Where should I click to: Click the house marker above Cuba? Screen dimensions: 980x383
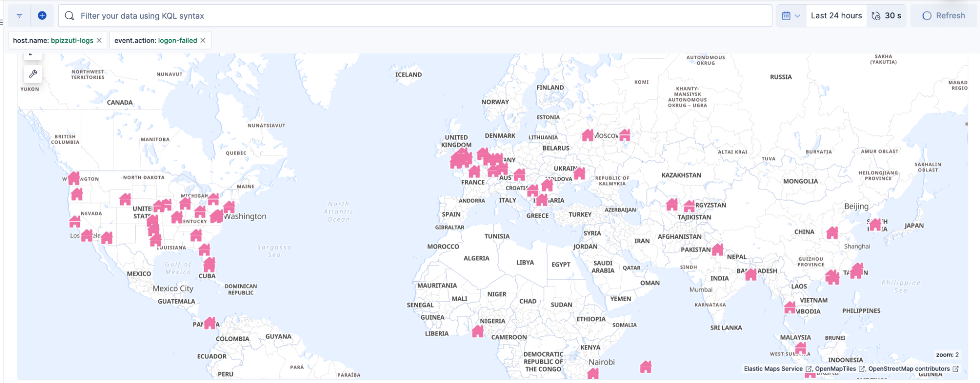pyautogui.click(x=209, y=264)
